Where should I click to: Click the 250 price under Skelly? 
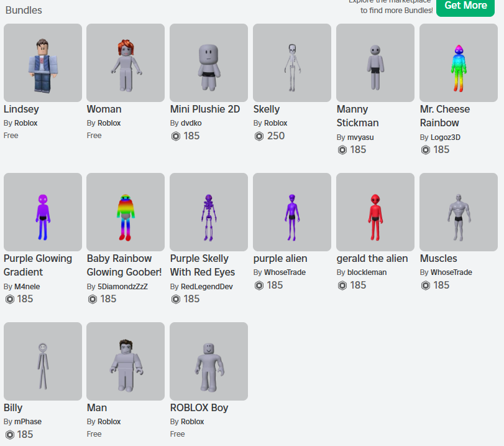click(x=276, y=136)
